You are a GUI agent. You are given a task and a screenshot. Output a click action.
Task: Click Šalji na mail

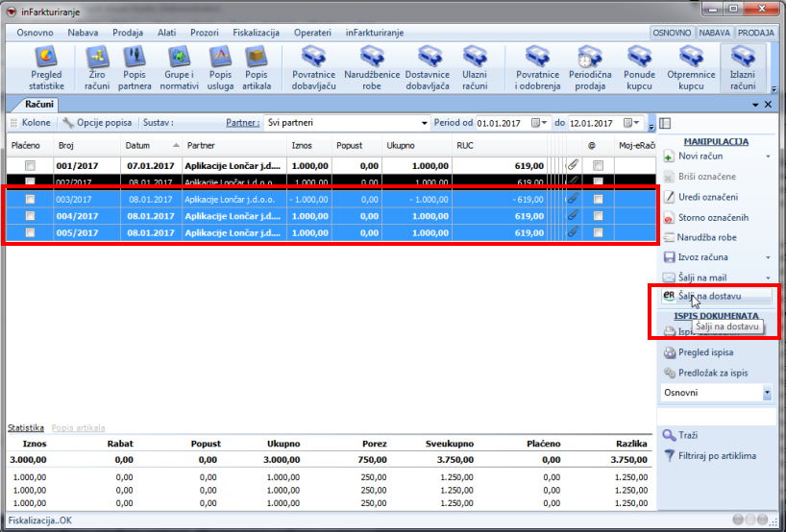[695, 278]
